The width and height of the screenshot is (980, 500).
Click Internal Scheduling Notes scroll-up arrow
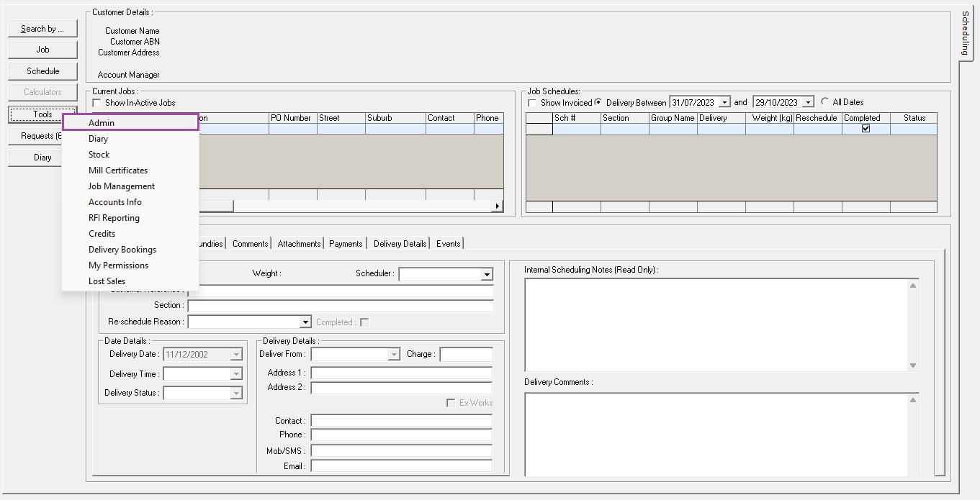pyautogui.click(x=913, y=286)
